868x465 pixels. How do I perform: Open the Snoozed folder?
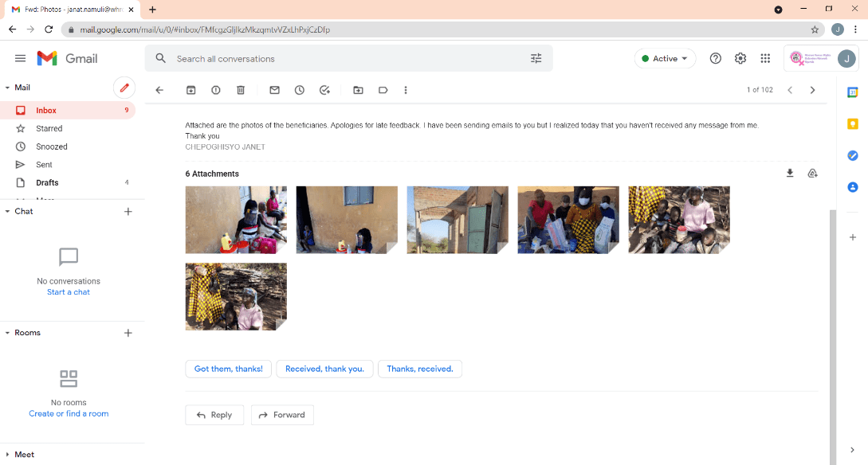point(68,147)
